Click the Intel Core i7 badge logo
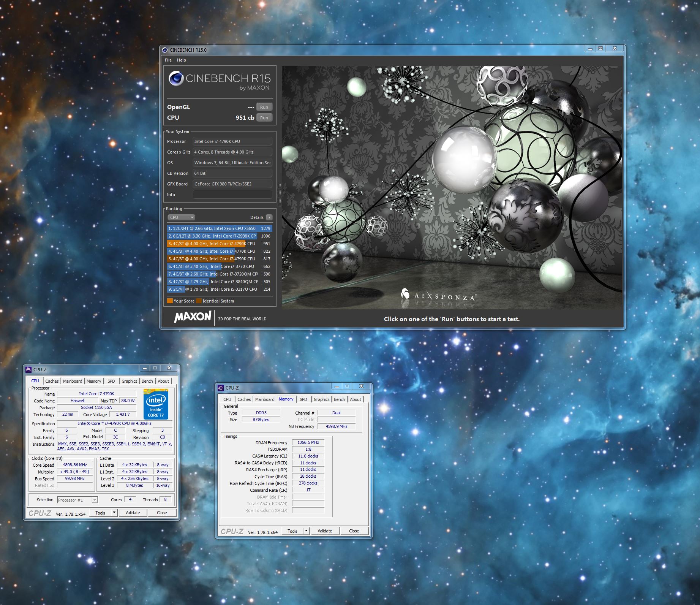700x605 pixels. (x=156, y=404)
